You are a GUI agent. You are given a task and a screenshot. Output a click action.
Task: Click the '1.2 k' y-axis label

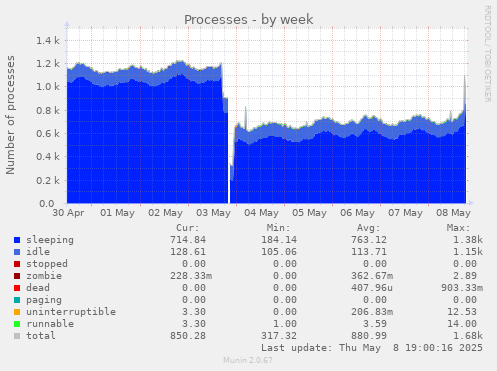[48, 64]
